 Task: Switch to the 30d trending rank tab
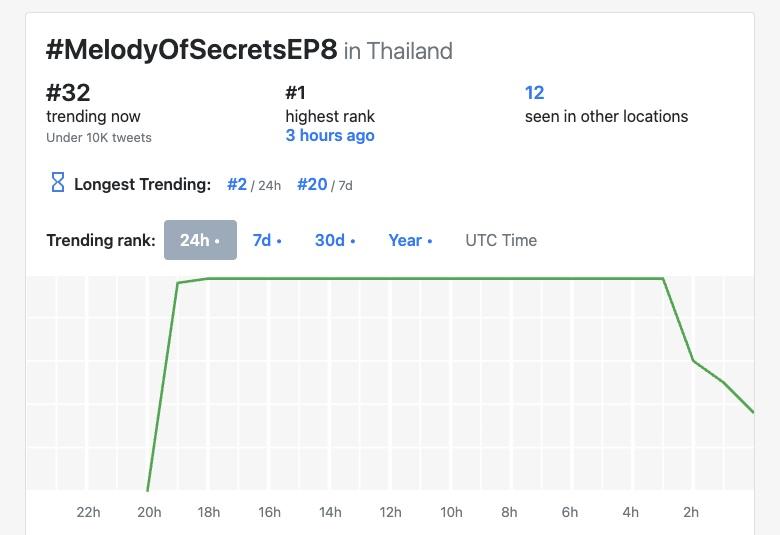click(x=334, y=240)
